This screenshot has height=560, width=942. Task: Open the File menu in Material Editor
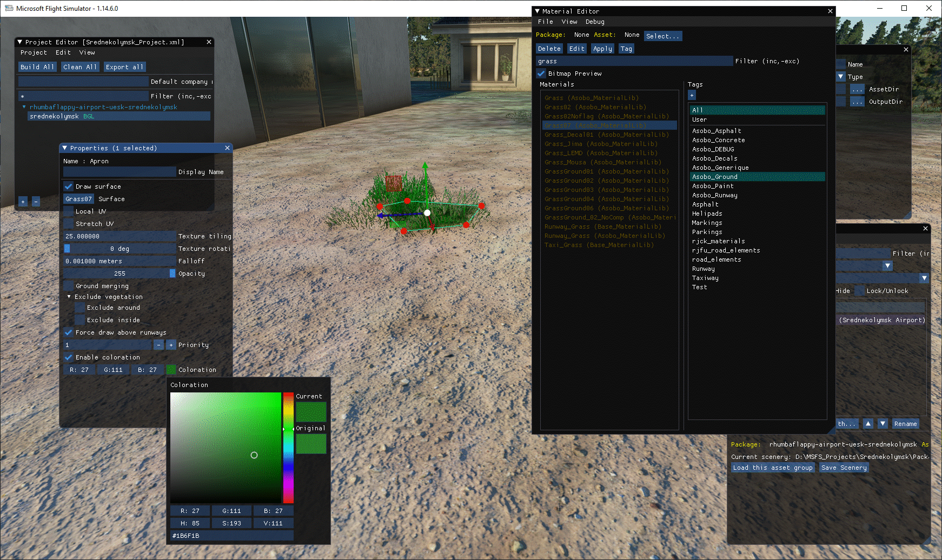coord(546,22)
